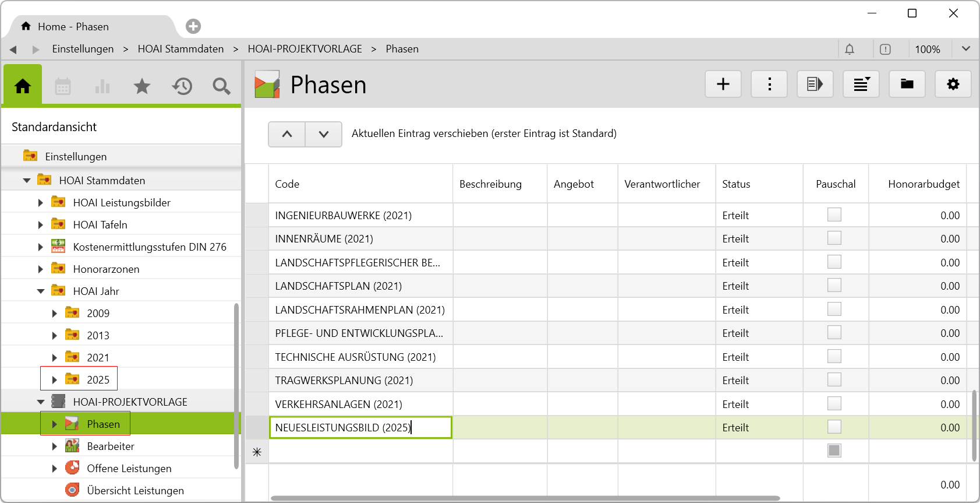Select the TRAGWERKSPLANUNG (2021) cell
This screenshot has height=503, width=980.
[x=360, y=380]
